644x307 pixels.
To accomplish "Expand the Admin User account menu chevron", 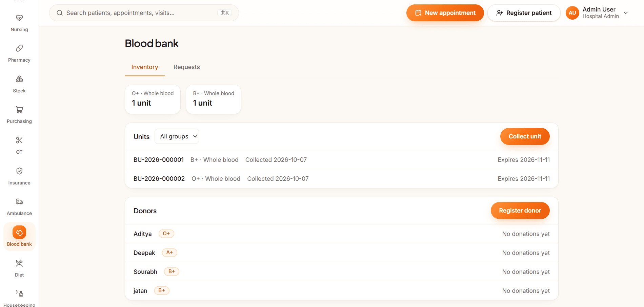I will pyautogui.click(x=626, y=13).
